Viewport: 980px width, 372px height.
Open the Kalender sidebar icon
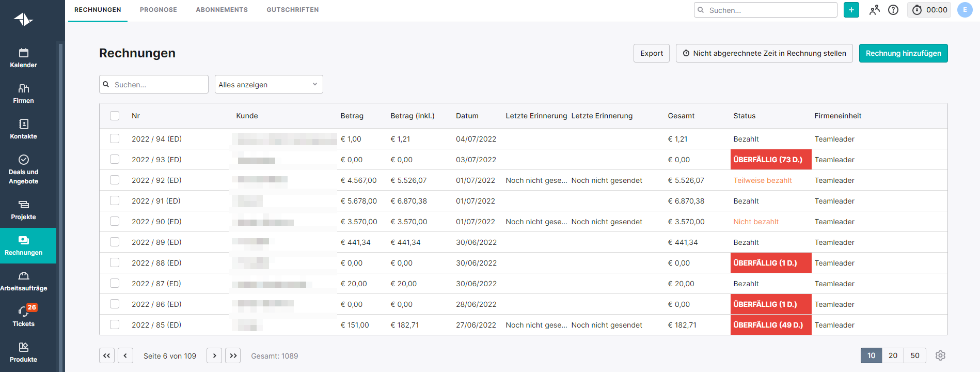pyautogui.click(x=24, y=58)
